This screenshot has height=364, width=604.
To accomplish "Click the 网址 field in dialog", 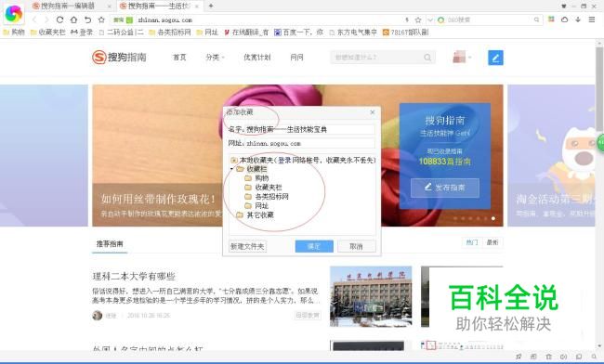I will pyautogui.click(x=309, y=144).
